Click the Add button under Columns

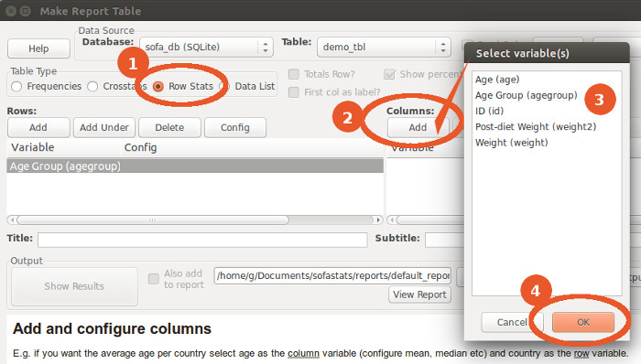418,128
